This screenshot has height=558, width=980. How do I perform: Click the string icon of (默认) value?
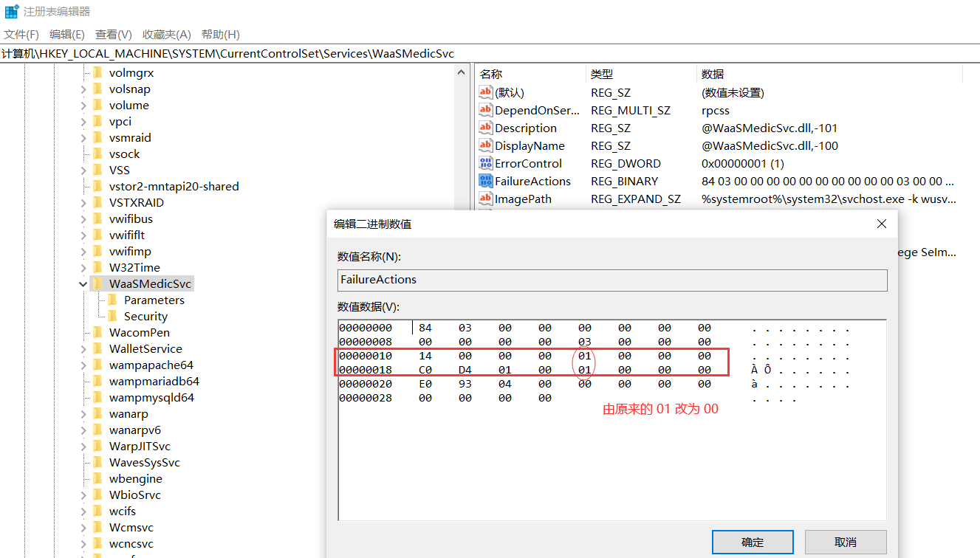pyautogui.click(x=486, y=92)
